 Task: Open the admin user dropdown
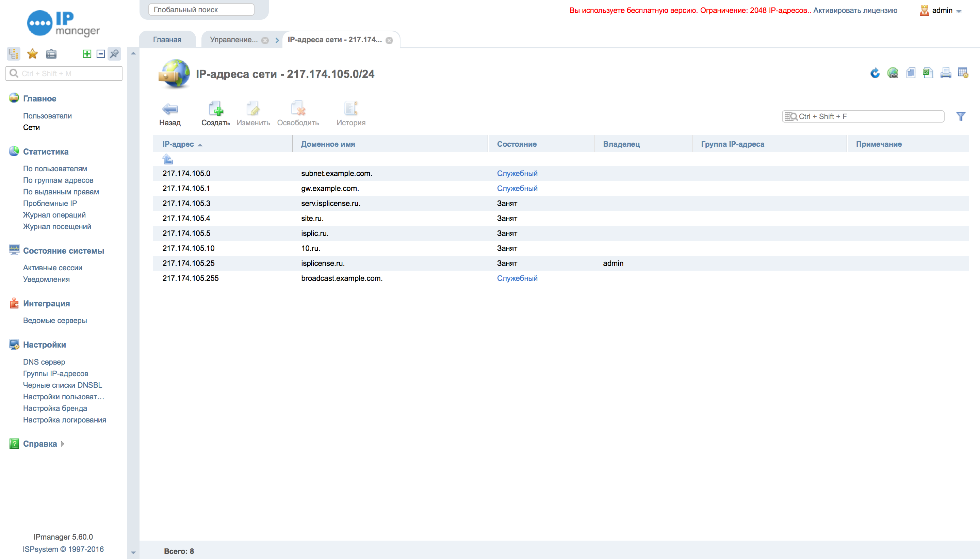click(958, 11)
